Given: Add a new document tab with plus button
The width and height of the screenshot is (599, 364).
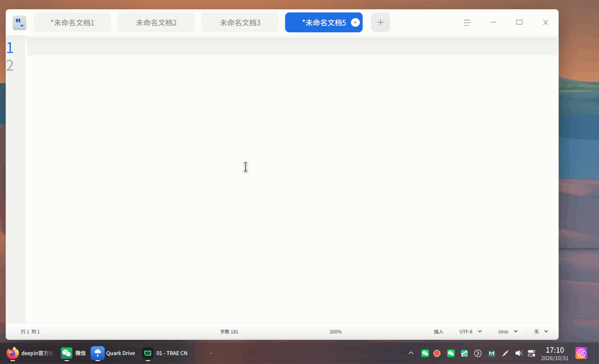Looking at the screenshot, I should pyautogui.click(x=380, y=22).
